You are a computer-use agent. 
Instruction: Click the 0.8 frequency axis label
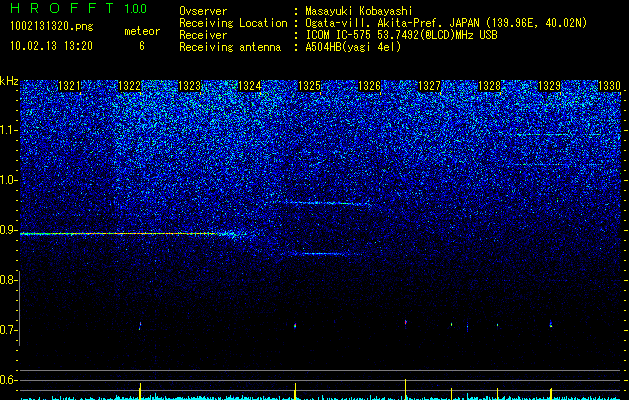point(7,280)
